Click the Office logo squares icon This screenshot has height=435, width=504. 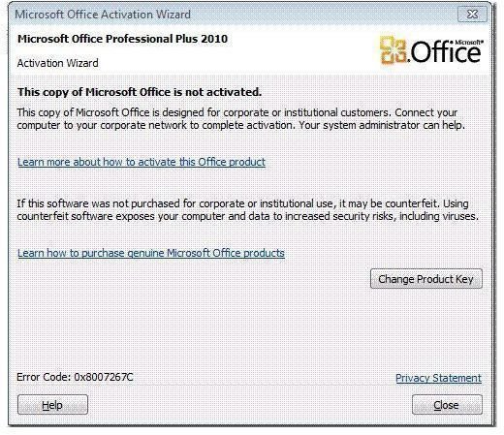393,49
